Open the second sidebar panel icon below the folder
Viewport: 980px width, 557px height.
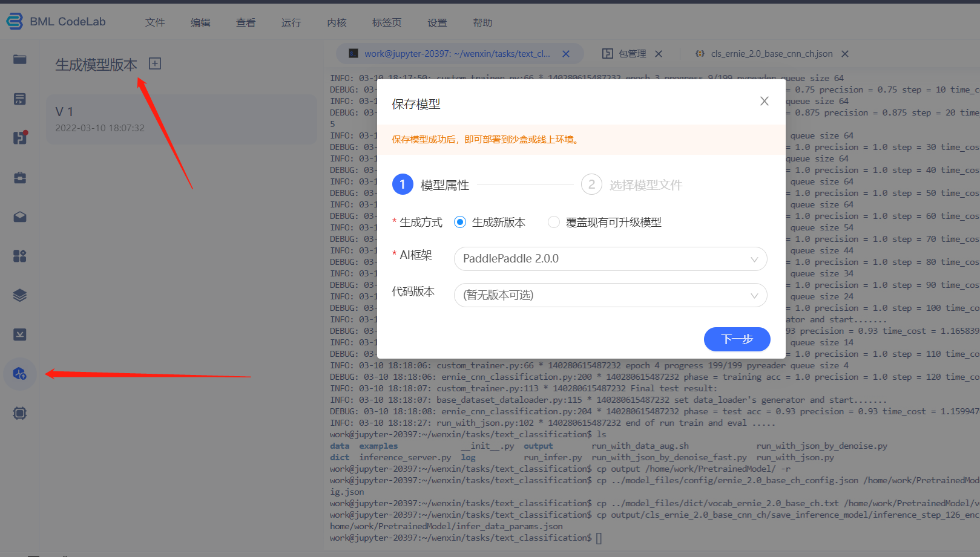20,99
